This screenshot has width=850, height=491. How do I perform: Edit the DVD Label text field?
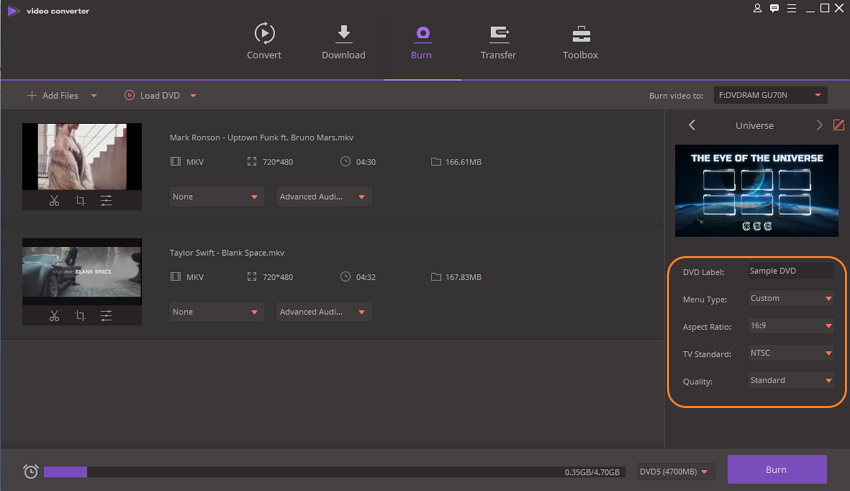click(x=790, y=271)
